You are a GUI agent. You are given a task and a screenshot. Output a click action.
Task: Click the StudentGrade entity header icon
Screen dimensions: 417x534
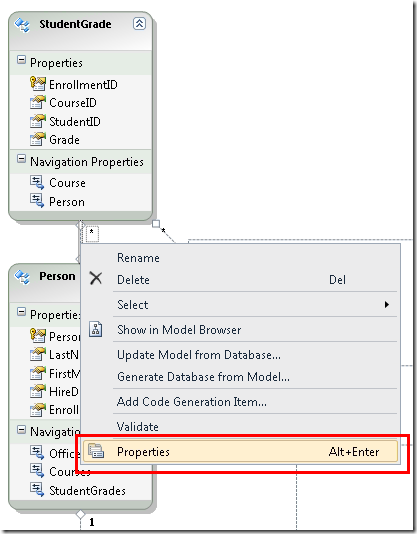click(x=22, y=25)
